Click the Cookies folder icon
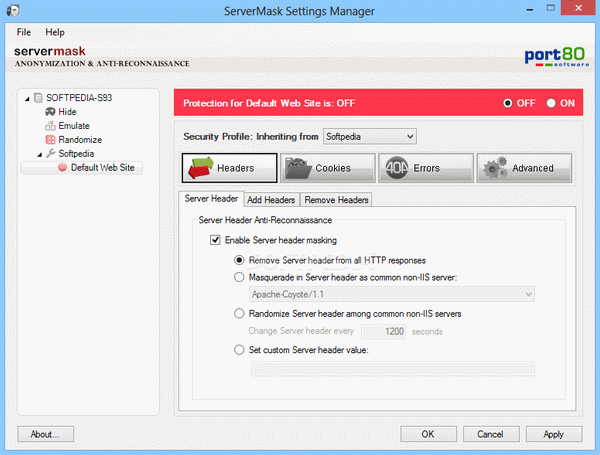Viewport: 600px width, 455px height. (x=298, y=168)
